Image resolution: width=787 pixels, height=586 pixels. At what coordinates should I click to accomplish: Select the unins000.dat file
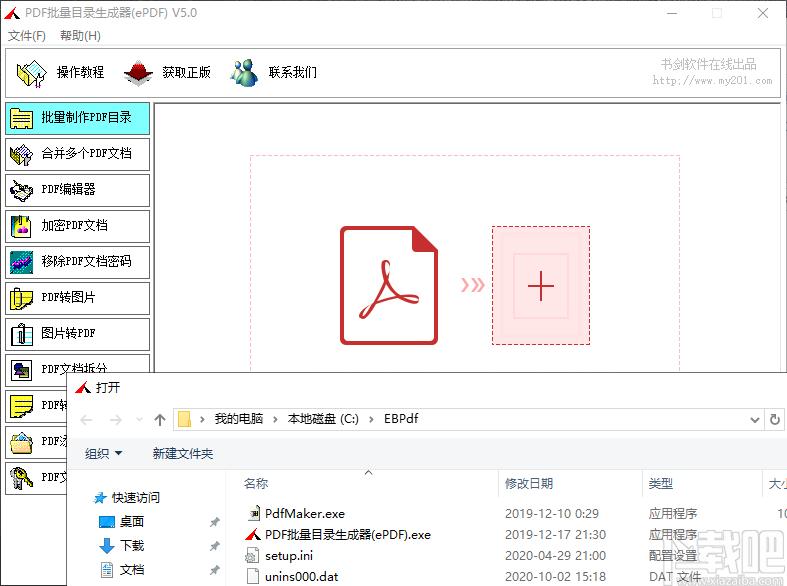[301, 576]
